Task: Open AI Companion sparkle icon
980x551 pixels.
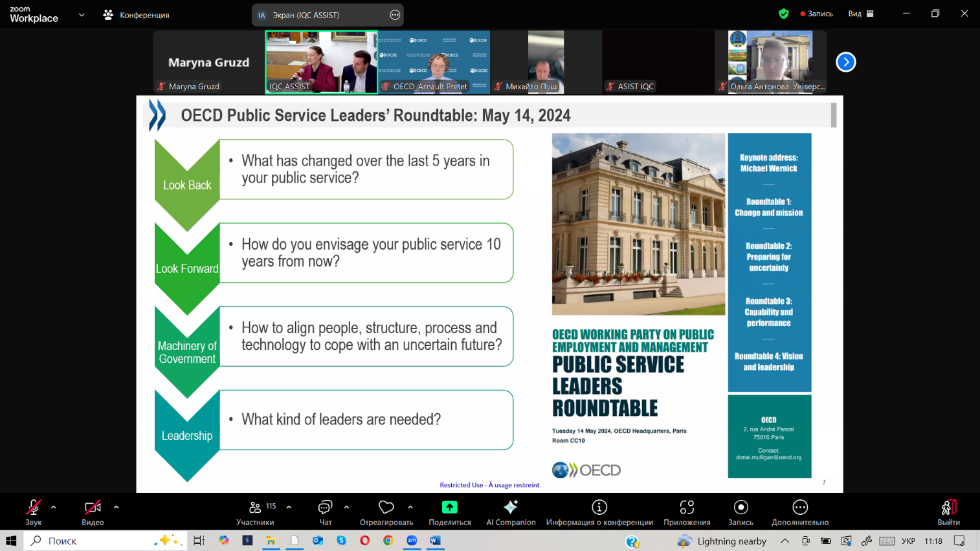Action: pyautogui.click(x=511, y=507)
